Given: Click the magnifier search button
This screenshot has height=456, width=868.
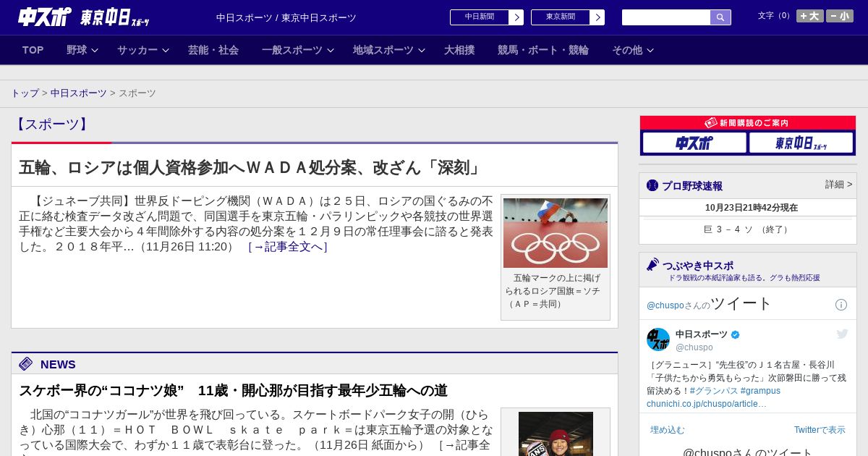Looking at the screenshot, I should (x=720, y=17).
